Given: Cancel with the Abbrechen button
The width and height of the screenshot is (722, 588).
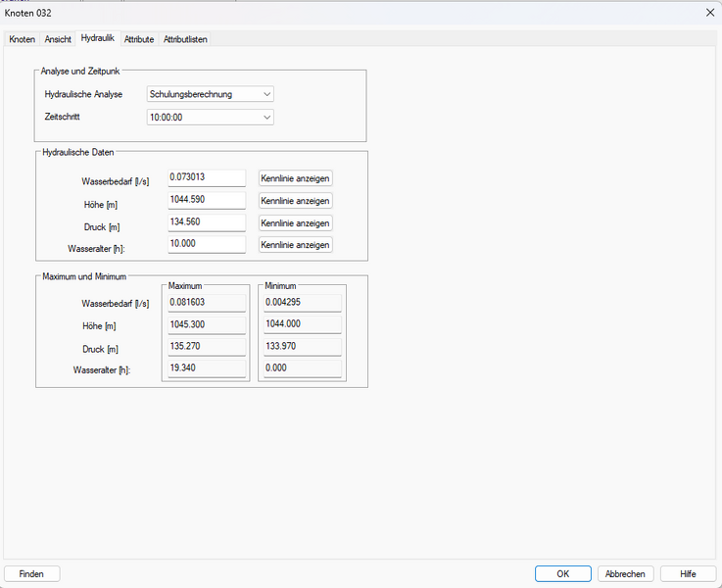Looking at the screenshot, I should coord(625,573).
